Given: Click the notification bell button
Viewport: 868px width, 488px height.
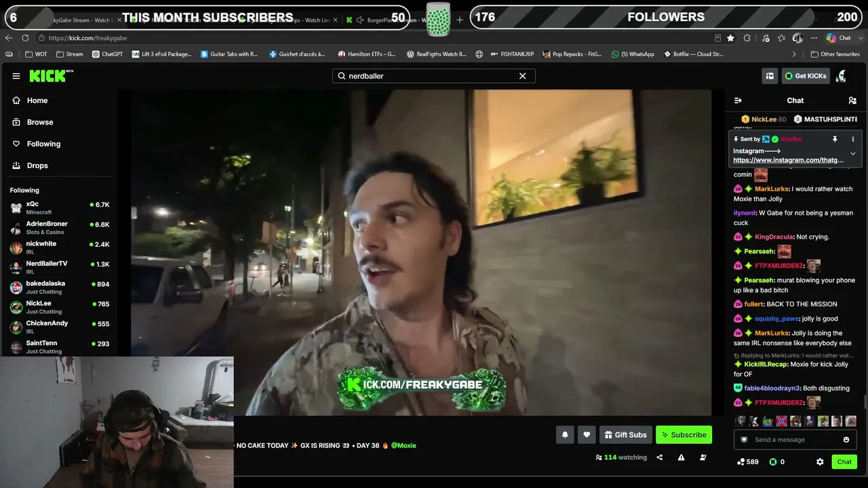Looking at the screenshot, I should [565, 434].
